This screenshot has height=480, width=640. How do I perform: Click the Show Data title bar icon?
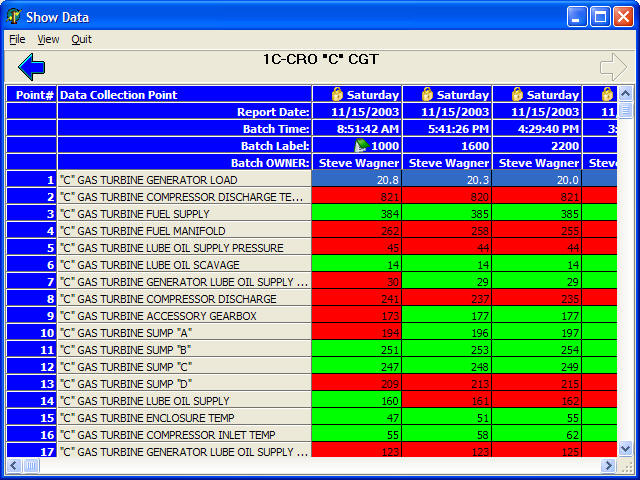(14, 17)
